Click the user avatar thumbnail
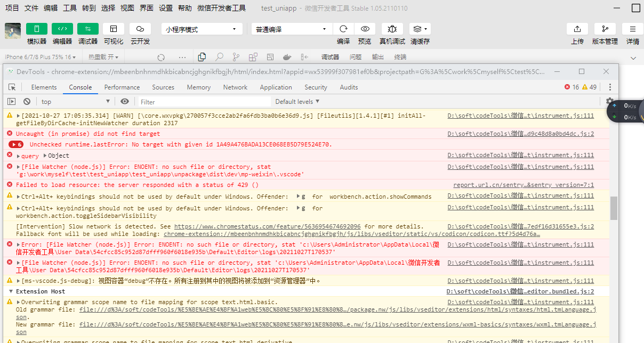644x343 pixels. (13, 31)
